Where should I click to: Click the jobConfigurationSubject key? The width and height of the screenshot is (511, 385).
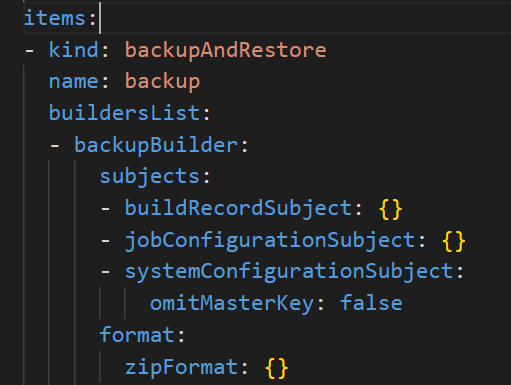[x=270, y=240]
